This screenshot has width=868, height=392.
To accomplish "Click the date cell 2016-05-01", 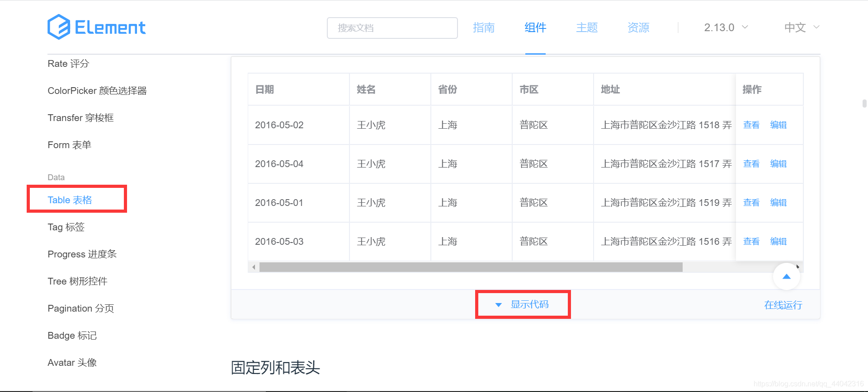I will pyautogui.click(x=279, y=203).
